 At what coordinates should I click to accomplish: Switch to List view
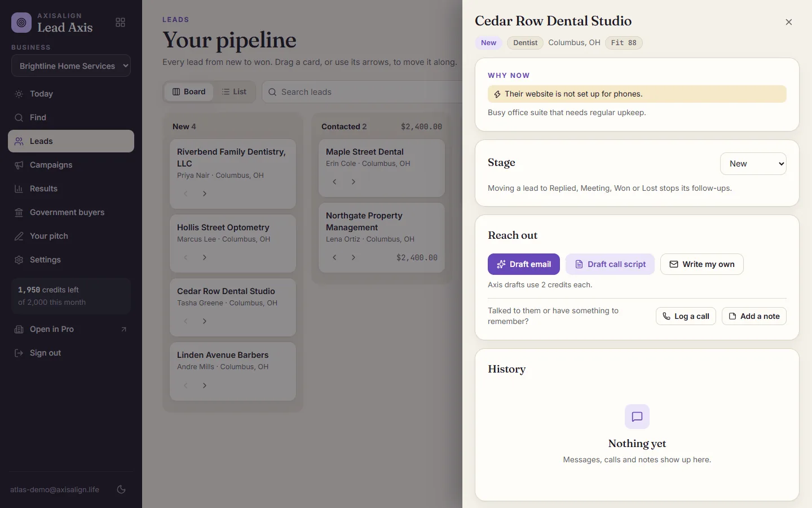tap(234, 91)
